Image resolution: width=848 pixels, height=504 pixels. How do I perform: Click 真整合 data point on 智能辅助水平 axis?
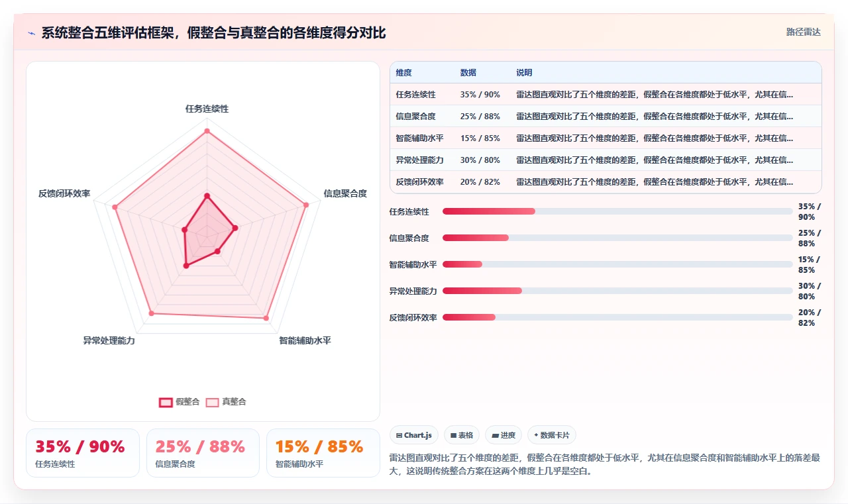[266, 319]
